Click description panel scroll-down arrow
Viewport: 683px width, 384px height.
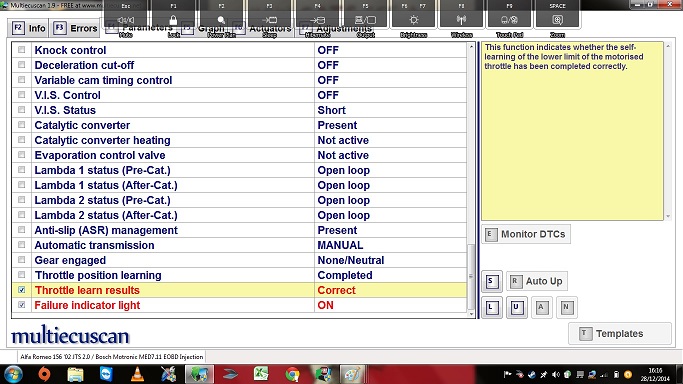click(x=668, y=216)
